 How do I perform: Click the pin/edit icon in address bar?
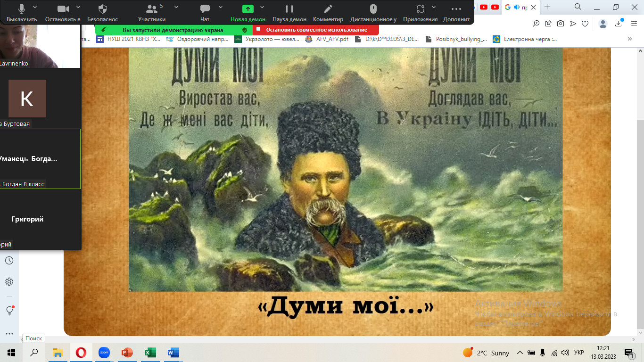(x=549, y=24)
